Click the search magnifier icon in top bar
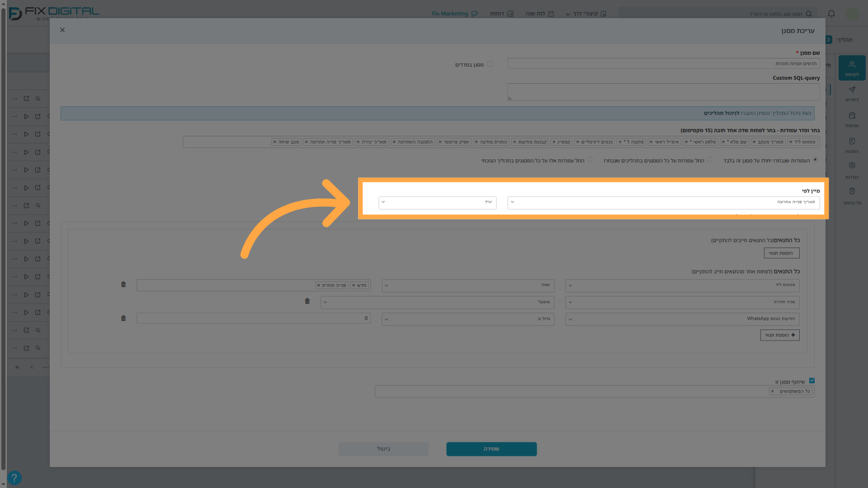 (809, 14)
